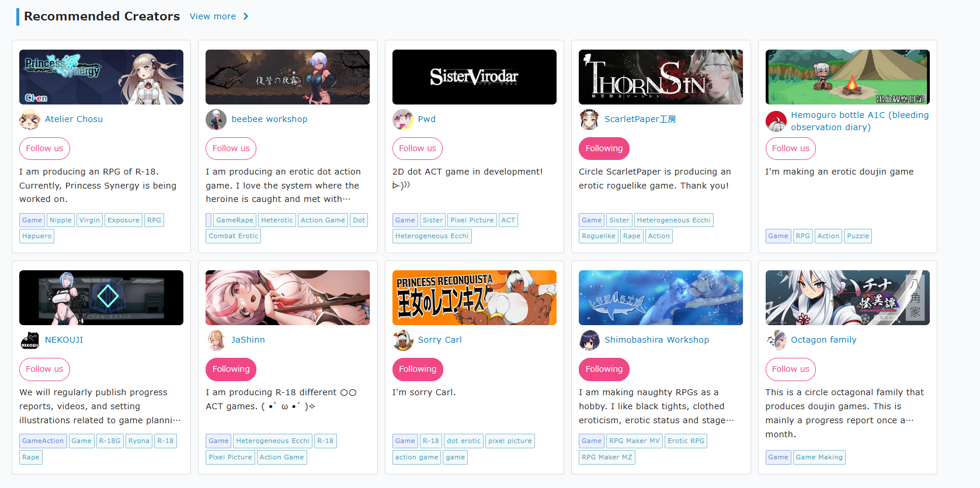Follow Hemoguro bottle A1C creator
The width and height of the screenshot is (980, 488).
(x=791, y=148)
